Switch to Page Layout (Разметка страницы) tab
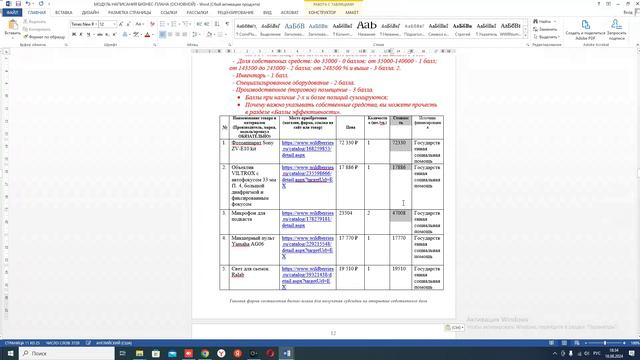The width and height of the screenshot is (640, 360). [129, 13]
